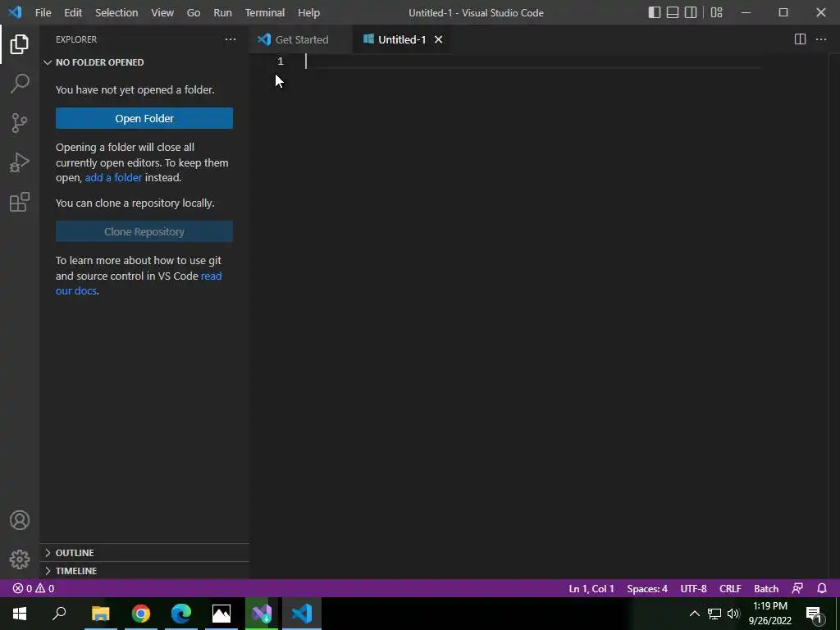Change language mode via Batch
This screenshot has height=630, width=840.
766,588
